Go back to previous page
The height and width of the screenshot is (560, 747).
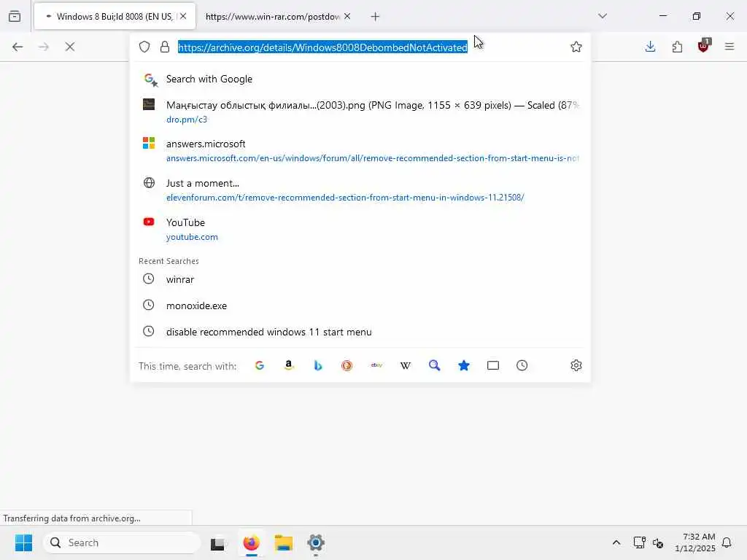click(x=18, y=47)
